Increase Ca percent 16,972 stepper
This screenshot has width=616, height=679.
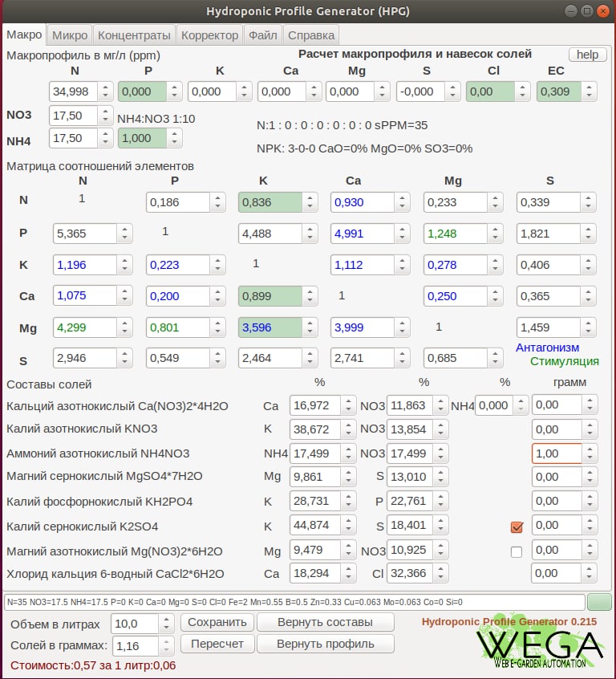(348, 401)
